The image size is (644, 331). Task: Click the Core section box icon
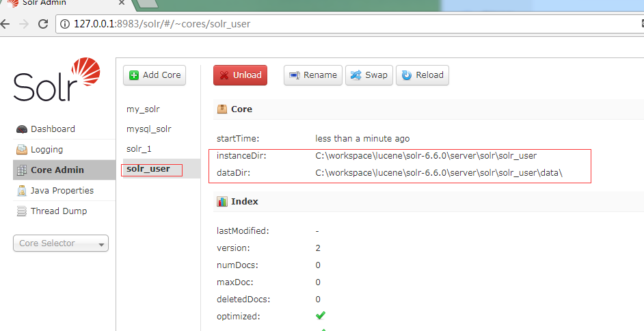(222, 109)
